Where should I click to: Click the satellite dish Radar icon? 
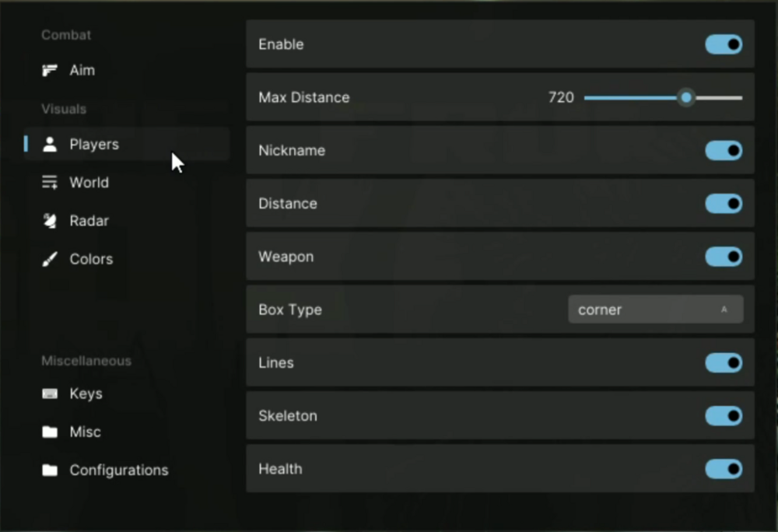[50, 221]
